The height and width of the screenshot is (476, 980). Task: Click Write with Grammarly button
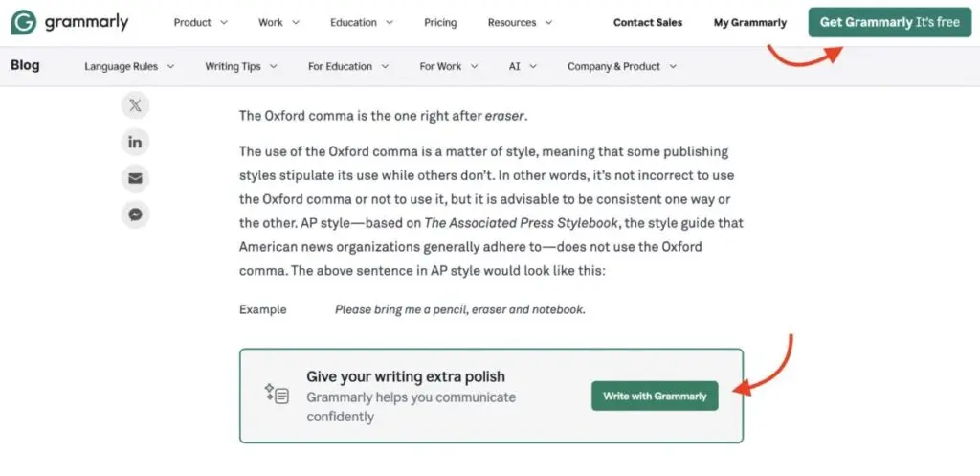[x=655, y=396]
